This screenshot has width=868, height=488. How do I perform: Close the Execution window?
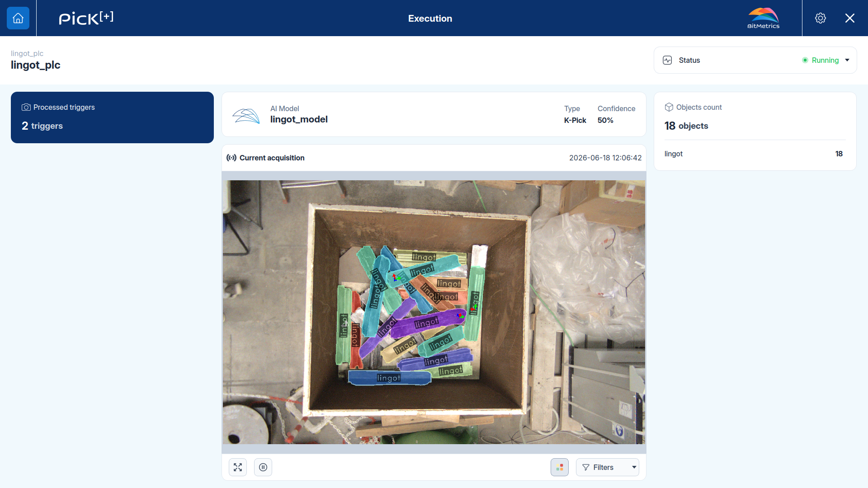(x=850, y=18)
